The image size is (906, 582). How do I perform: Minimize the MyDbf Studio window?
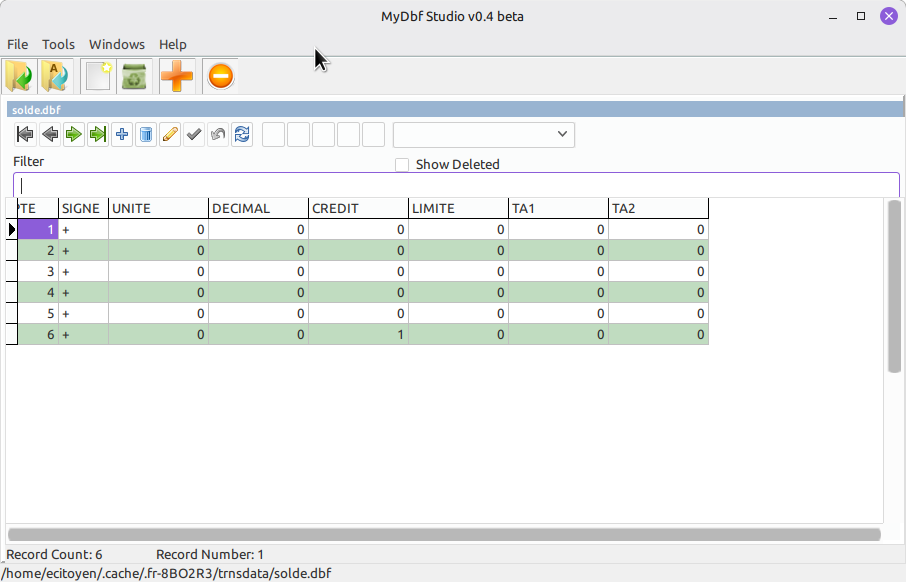[x=833, y=16]
